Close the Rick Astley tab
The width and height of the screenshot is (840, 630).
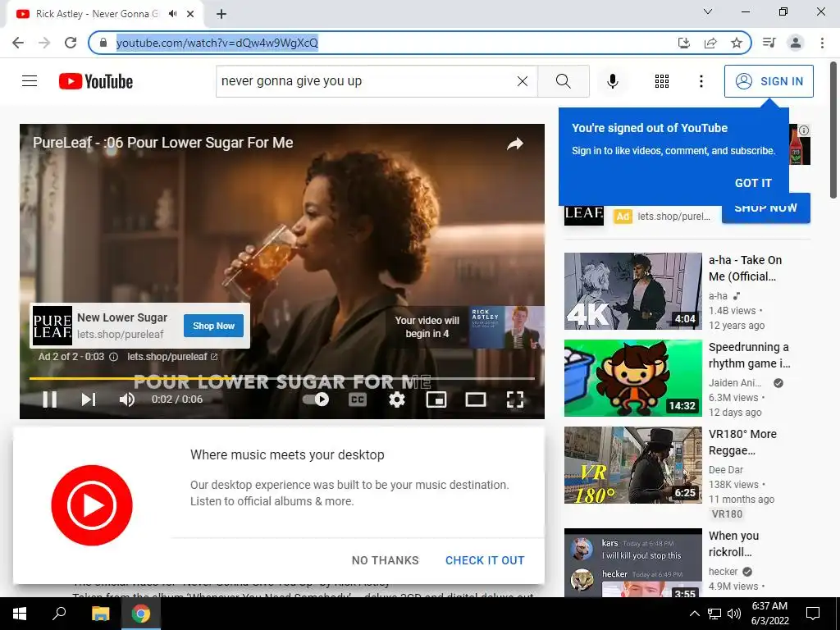[190, 14]
